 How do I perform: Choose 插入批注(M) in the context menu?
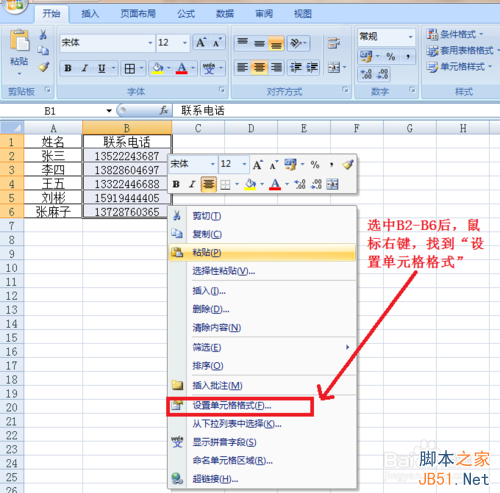[262, 386]
